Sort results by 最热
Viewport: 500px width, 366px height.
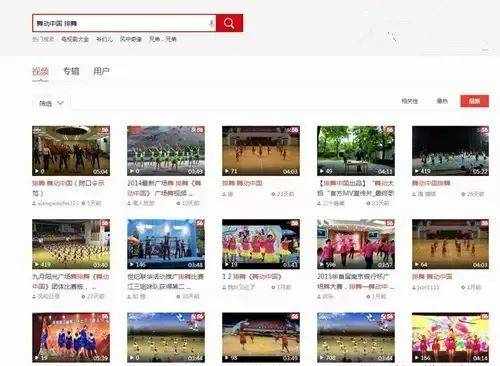[442, 101]
